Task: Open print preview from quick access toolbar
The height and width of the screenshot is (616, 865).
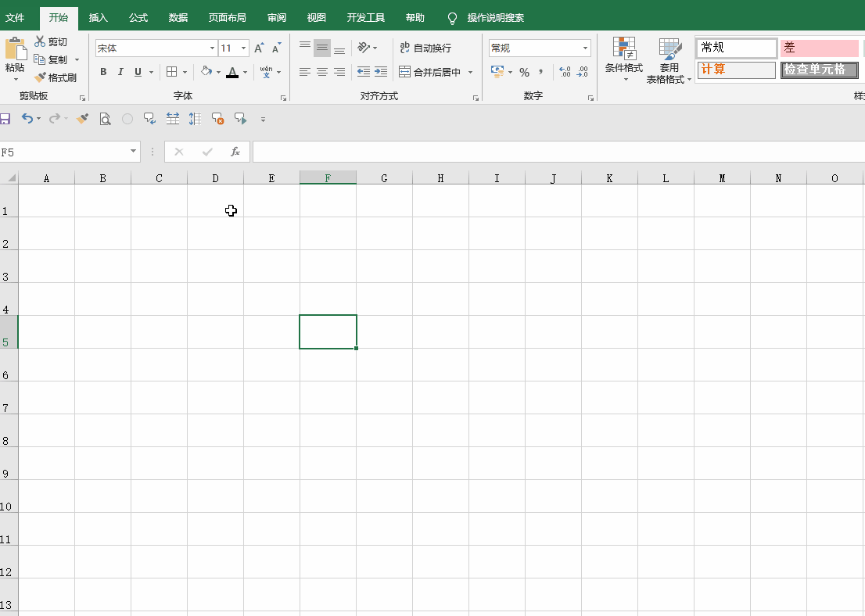Action: pyautogui.click(x=105, y=119)
